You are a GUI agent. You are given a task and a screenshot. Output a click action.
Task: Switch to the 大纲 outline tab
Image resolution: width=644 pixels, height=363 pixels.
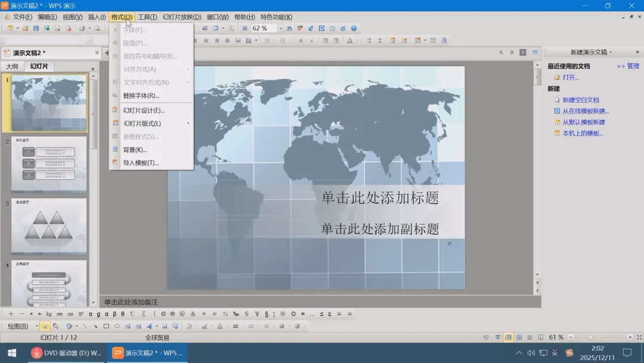pyautogui.click(x=12, y=66)
